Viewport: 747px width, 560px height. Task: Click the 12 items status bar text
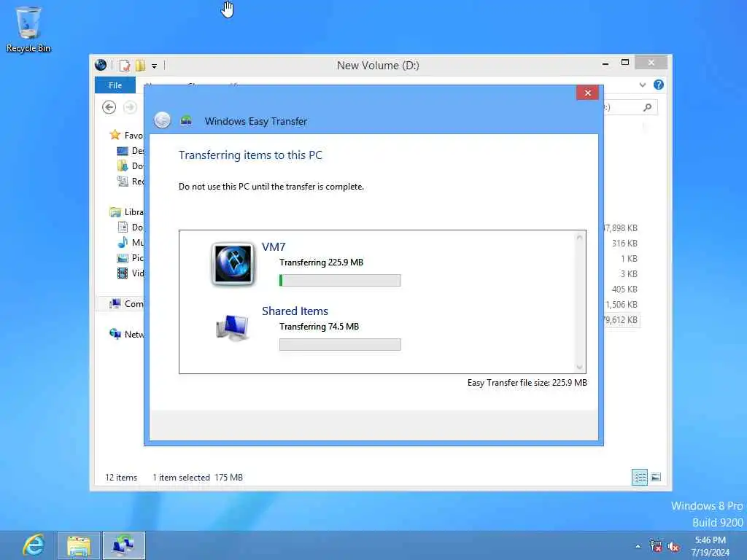coord(121,478)
